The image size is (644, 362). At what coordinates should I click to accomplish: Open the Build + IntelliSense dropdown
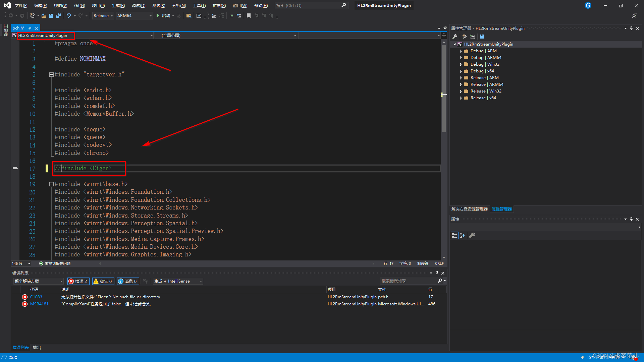tap(178, 281)
